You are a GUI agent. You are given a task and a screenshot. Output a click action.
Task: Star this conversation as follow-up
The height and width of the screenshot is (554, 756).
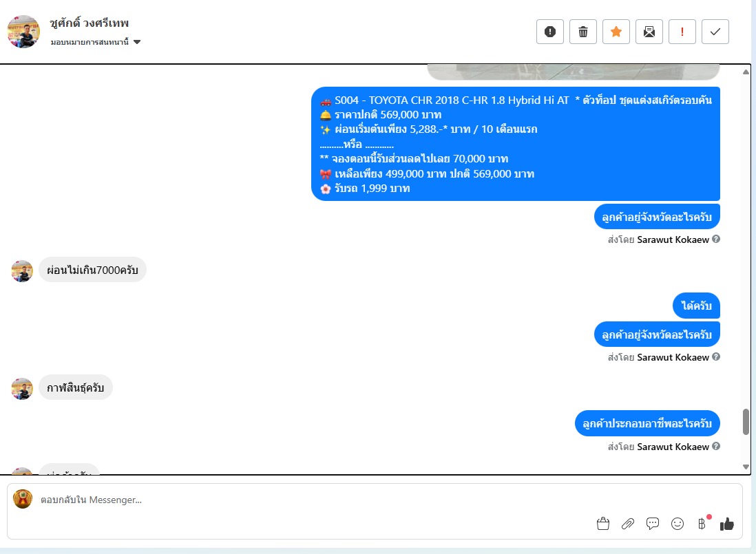tap(616, 32)
